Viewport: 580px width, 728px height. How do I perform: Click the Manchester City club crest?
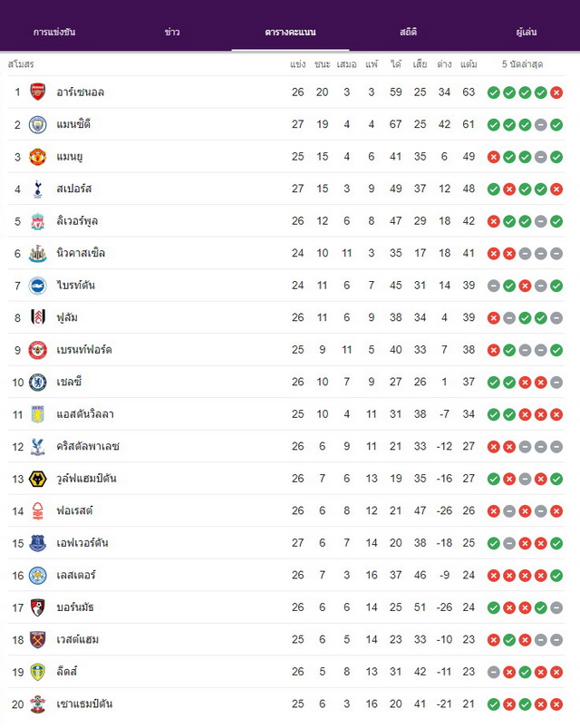[x=37, y=124]
